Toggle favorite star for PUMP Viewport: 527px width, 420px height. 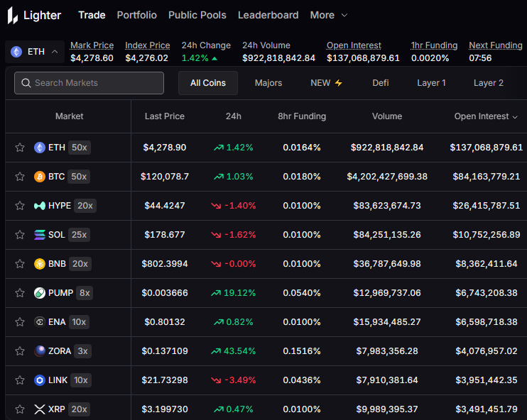20,293
